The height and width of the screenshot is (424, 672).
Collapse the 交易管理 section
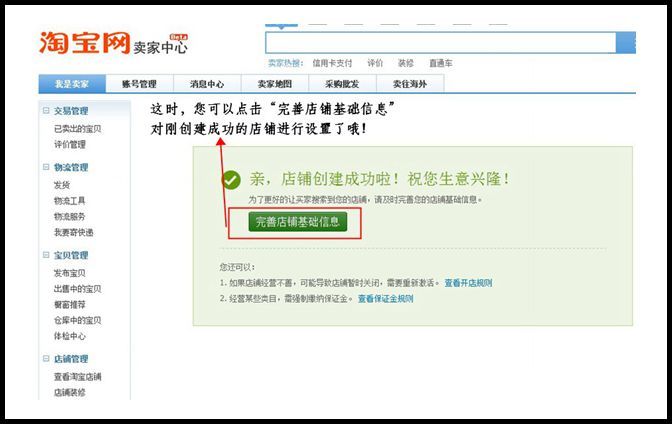(x=45, y=111)
